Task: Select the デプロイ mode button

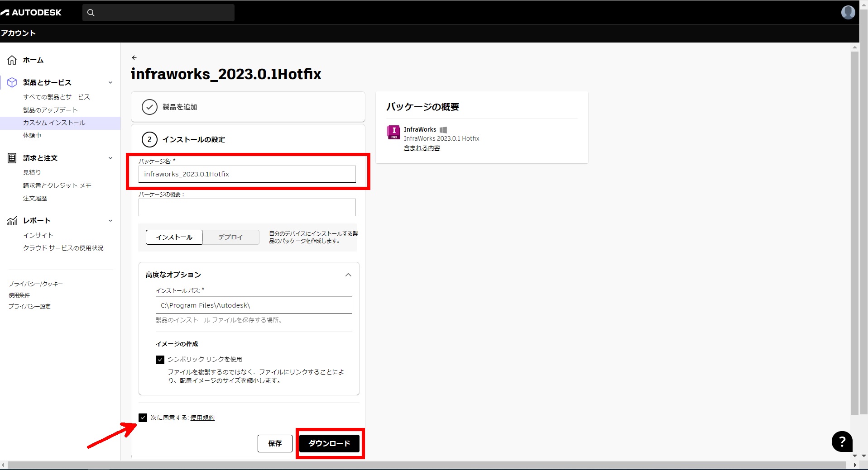Action: pyautogui.click(x=231, y=237)
